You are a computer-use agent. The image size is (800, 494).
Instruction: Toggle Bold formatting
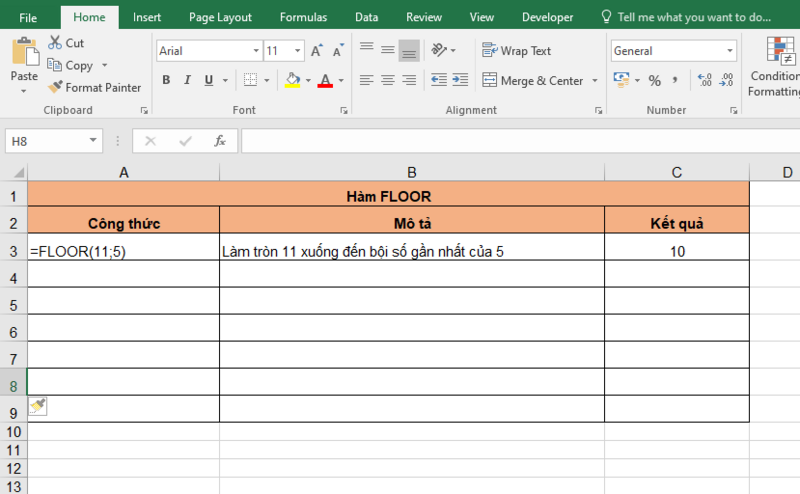[x=166, y=81]
